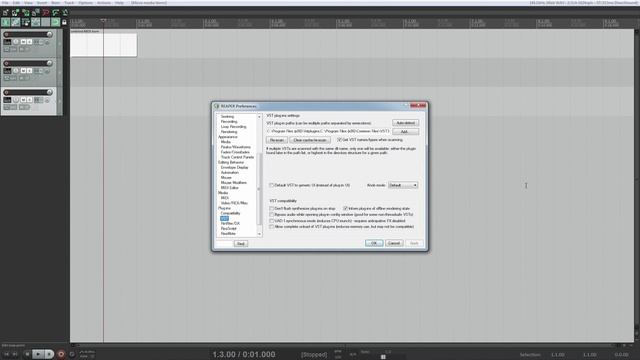Click OK in REAPER Preferences
The height and width of the screenshot is (360, 640).
pyautogui.click(x=374, y=243)
